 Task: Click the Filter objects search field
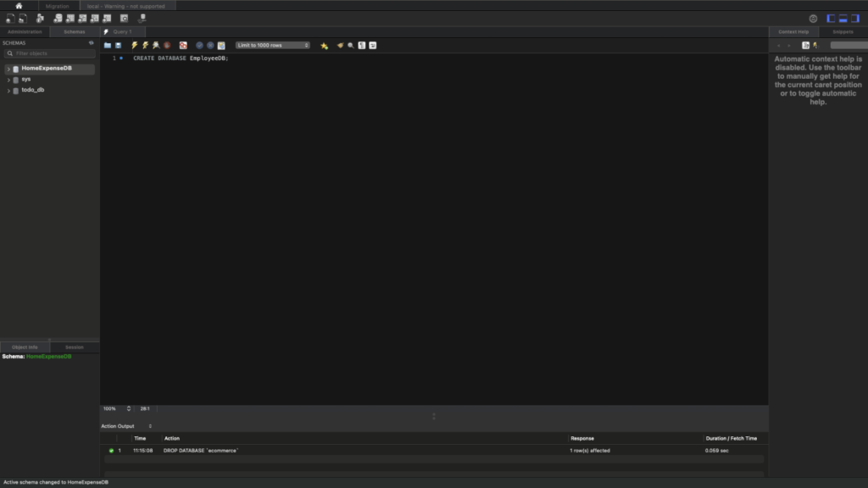click(x=49, y=53)
